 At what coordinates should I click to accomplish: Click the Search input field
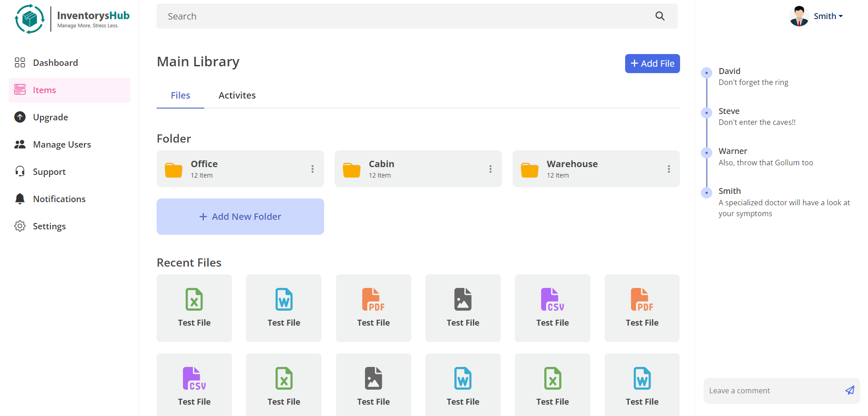coord(417,16)
